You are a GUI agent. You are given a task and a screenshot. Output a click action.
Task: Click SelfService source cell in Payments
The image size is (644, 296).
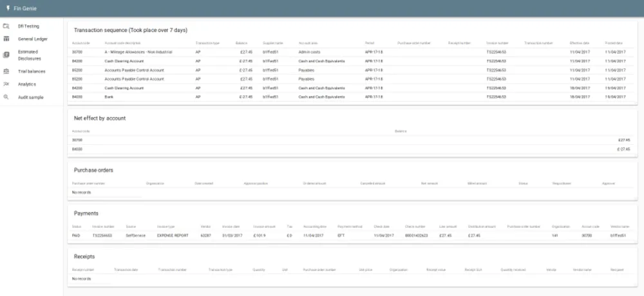[135, 236]
